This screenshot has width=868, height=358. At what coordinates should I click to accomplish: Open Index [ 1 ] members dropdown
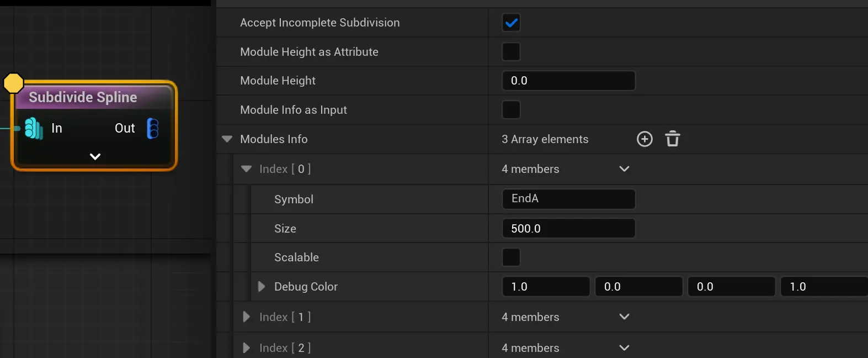point(624,317)
